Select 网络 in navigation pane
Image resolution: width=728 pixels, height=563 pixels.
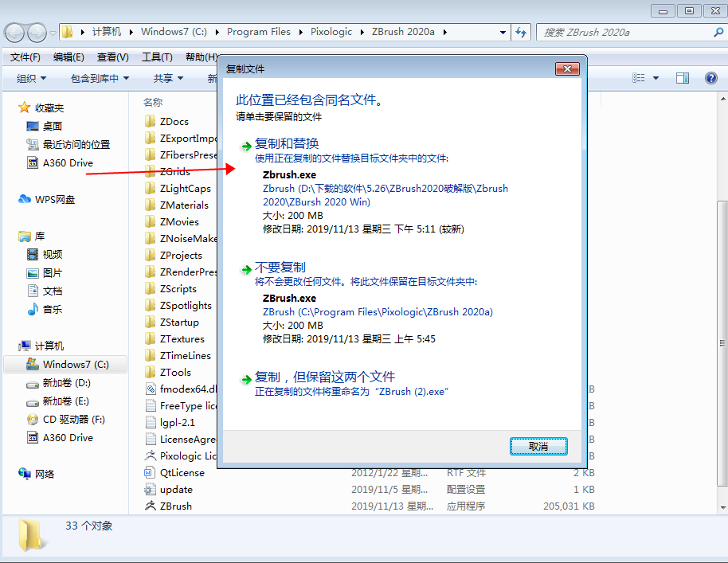tap(45, 474)
